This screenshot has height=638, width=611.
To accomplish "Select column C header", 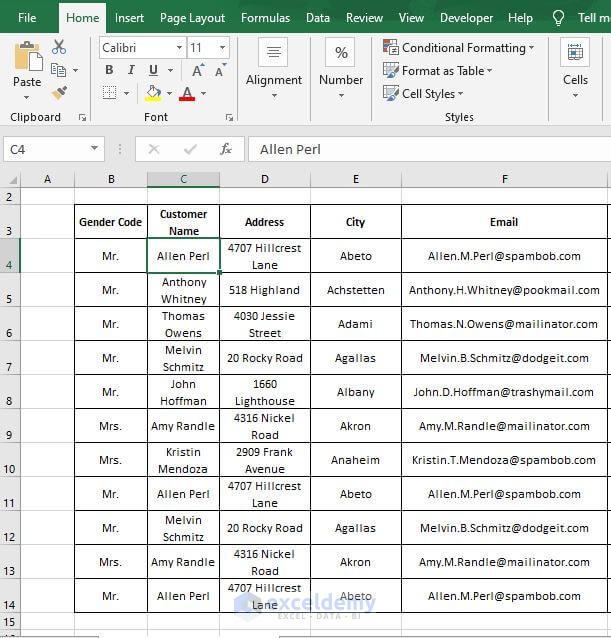I will point(183,179).
